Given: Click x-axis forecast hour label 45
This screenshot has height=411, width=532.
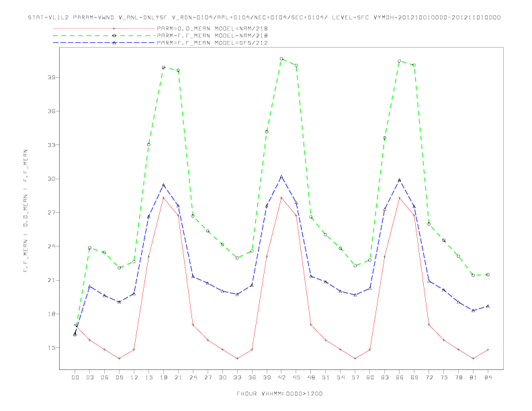Looking at the screenshot, I should 296,377.
